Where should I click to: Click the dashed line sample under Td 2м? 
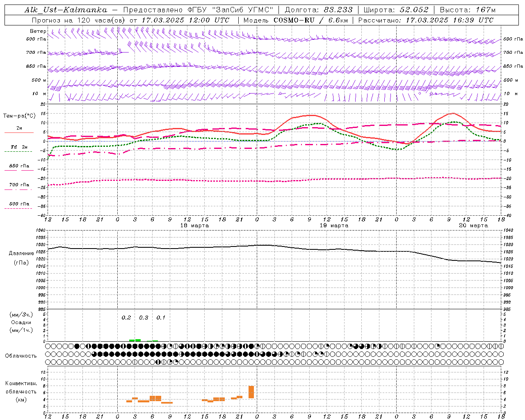tap(18, 152)
